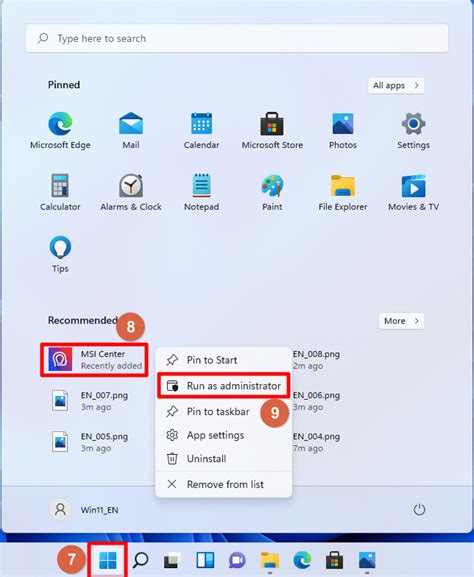Screen dimensions: 474x577
Task: Open File Explorer on taskbar
Action: pos(270,560)
